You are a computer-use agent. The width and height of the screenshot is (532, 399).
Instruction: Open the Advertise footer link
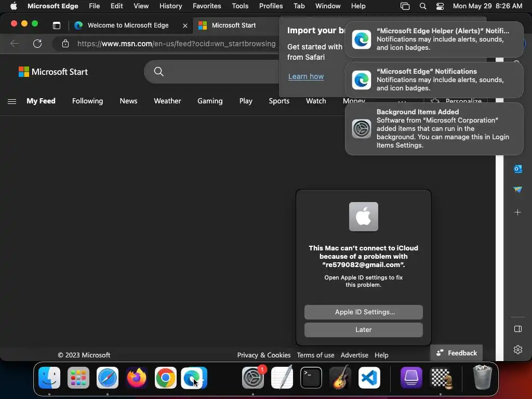coord(354,355)
